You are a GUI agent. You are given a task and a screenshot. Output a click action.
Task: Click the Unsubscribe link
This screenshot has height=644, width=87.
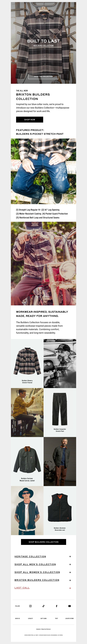tap(38, 629)
